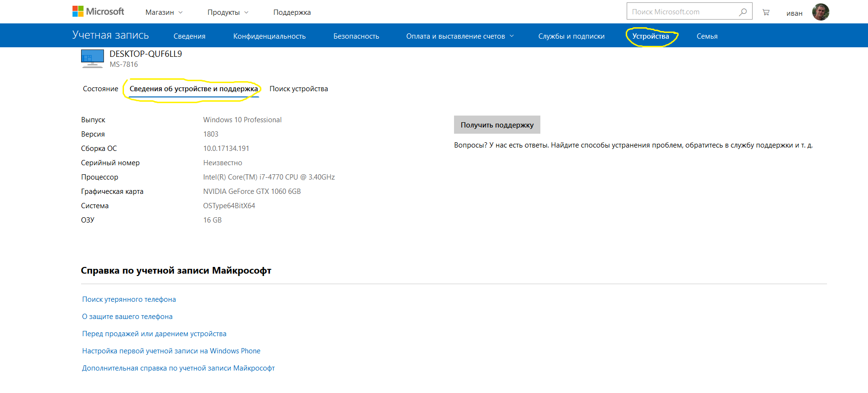Click the Процессор label
This screenshot has height=393, width=868.
click(100, 177)
